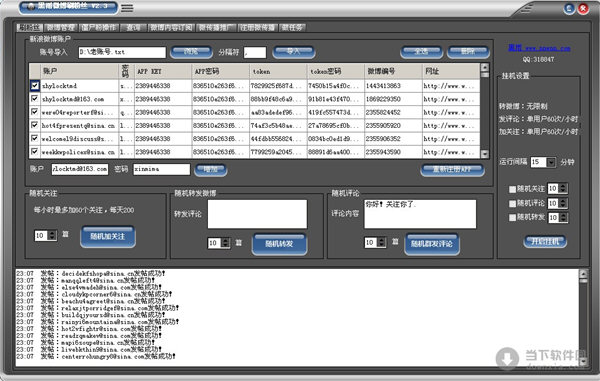Click the log panel vertical scrollbar track
The height and width of the screenshot is (381, 600).
[583, 319]
